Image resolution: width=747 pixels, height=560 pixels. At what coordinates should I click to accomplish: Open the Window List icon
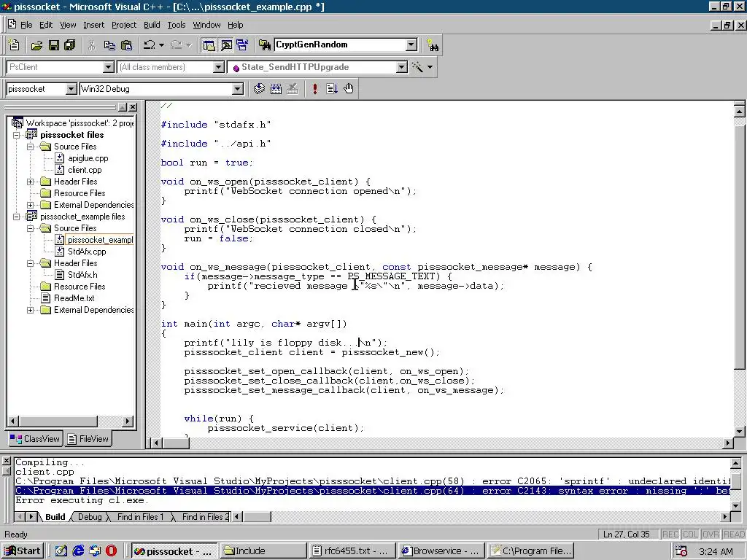[x=242, y=45]
